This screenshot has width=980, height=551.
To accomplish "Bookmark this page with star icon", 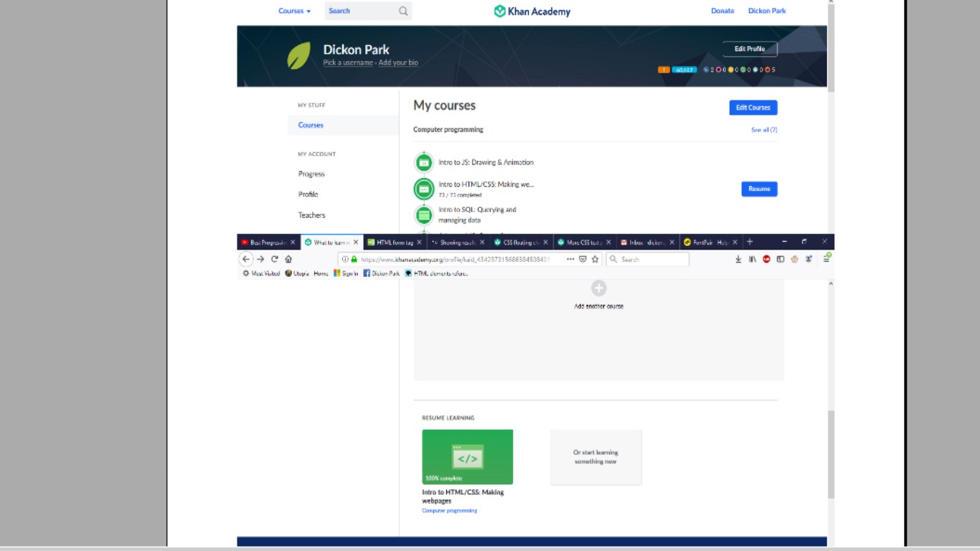I will pos(595,259).
